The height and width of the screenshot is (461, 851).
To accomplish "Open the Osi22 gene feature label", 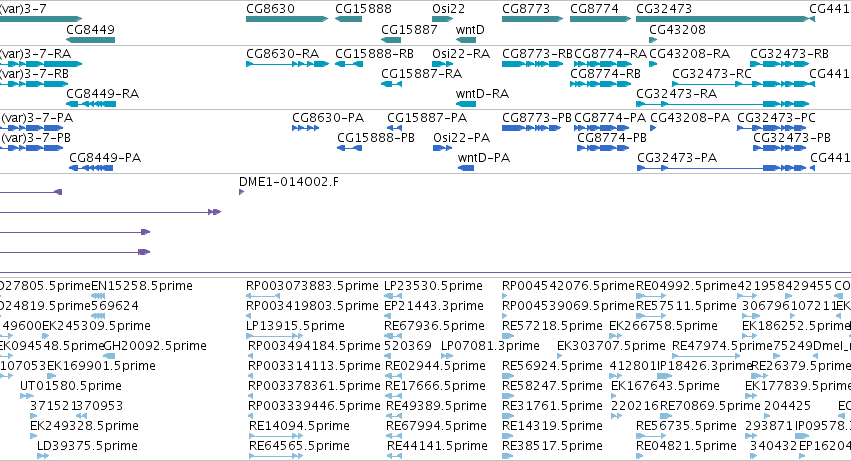I will (448, 9).
